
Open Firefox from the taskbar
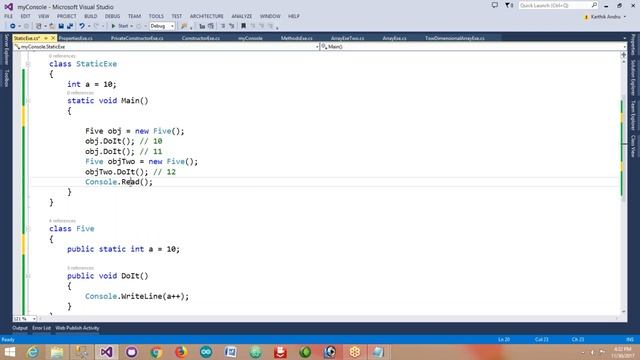click(181, 352)
